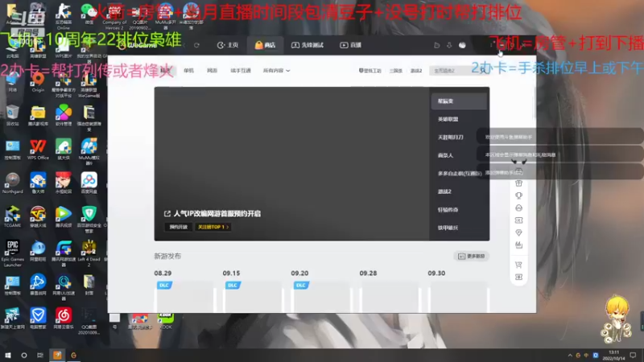This screenshot has width=644, height=362.
Task: Open the Northgard desktop shortcut
Action: pos(12,183)
